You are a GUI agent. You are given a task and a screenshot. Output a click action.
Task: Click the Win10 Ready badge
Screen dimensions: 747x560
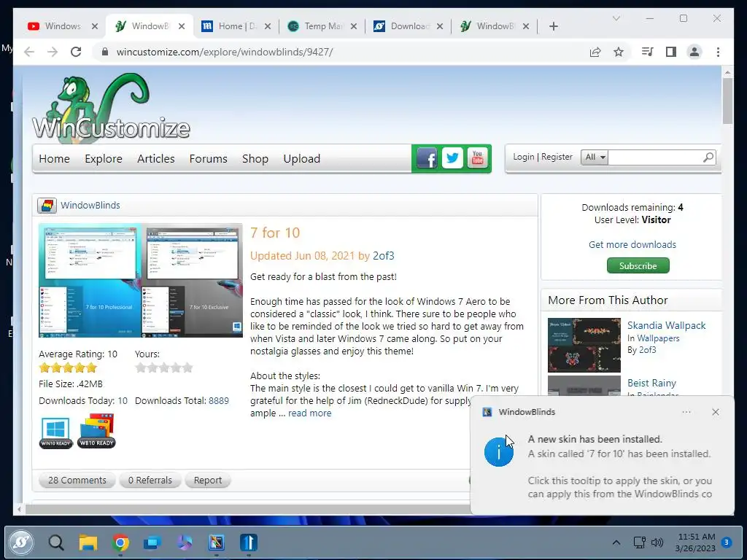coord(55,432)
